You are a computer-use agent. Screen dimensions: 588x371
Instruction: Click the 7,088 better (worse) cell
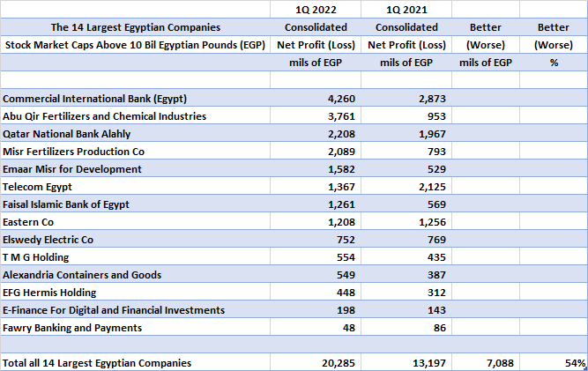(486, 362)
